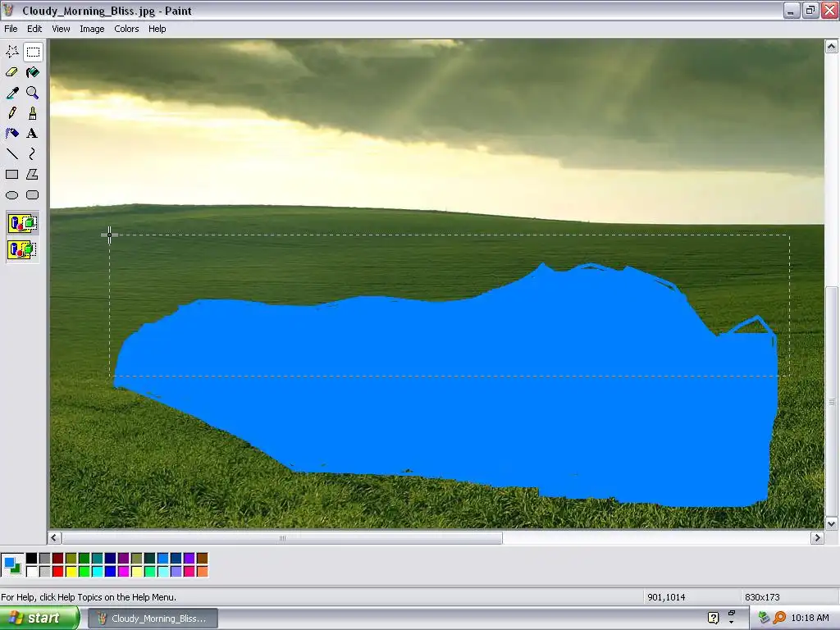Select the Polygon shape tool
Image resolution: width=840 pixels, height=630 pixels.
[x=33, y=174]
